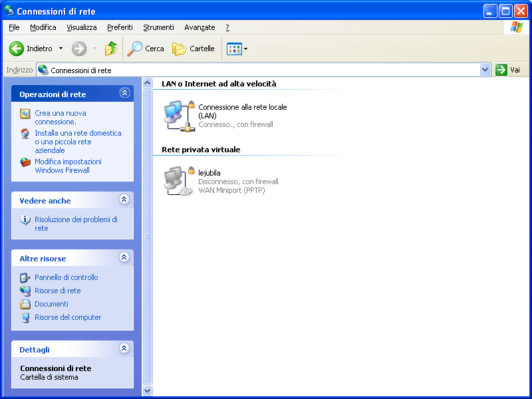Viewport: 532px width, 399px height.
Task: Open the Modifica menu
Action: click(43, 27)
